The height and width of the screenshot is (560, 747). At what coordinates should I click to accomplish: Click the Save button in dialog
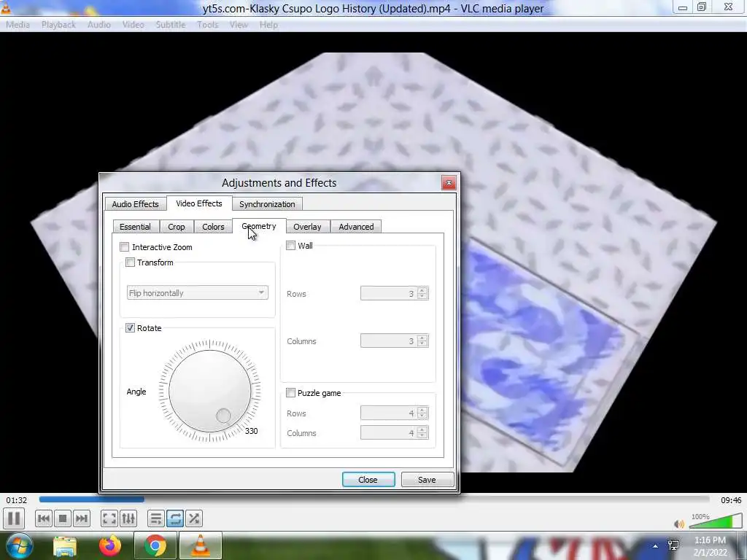(x=427, y=480)
